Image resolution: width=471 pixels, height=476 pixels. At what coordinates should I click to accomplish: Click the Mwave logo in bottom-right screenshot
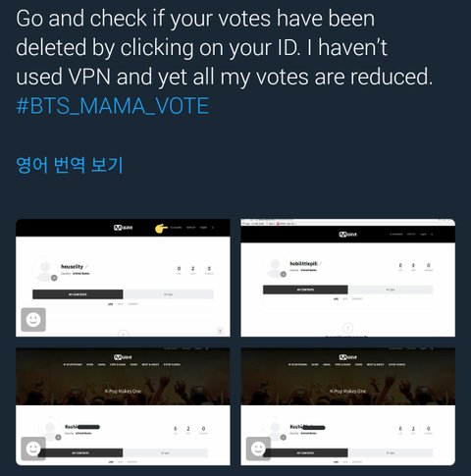pos(348,357)
